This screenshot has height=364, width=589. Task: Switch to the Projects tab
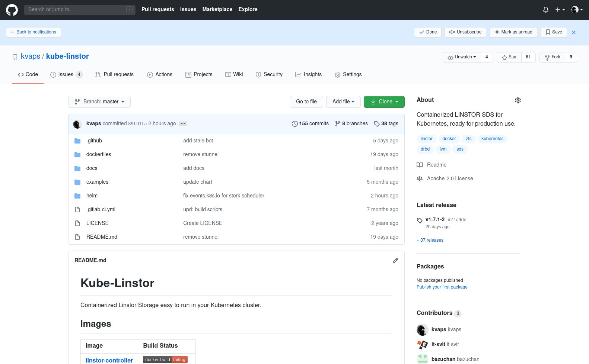point(199,75)
